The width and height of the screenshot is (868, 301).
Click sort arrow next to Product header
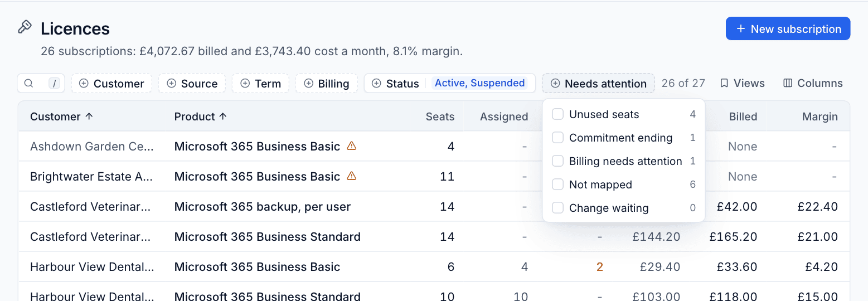click(223, 116)
